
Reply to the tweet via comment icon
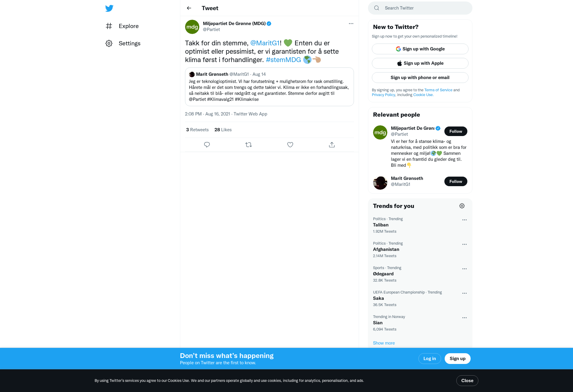click(207, 145)
